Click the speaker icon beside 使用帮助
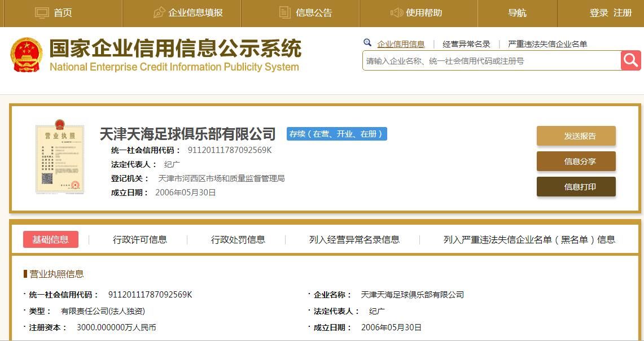The image size is (644, 341). (x=396, y=12)
